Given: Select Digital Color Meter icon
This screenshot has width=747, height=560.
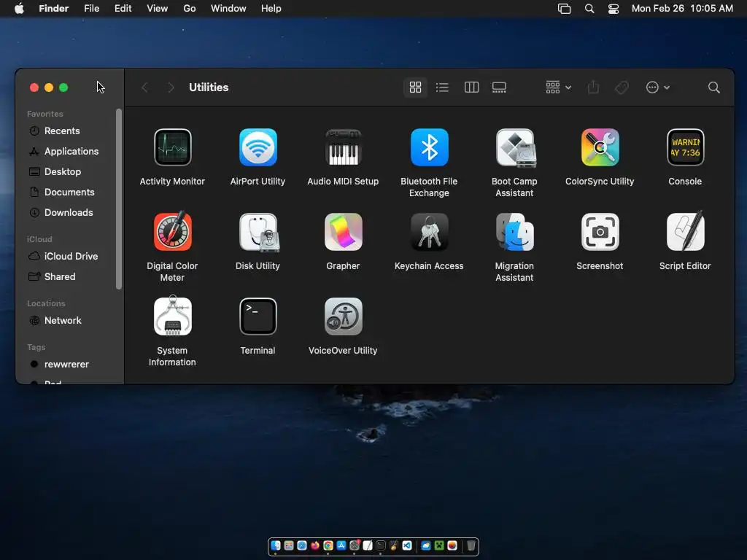Looking at the screenshot, I should (x=172, y=231).
